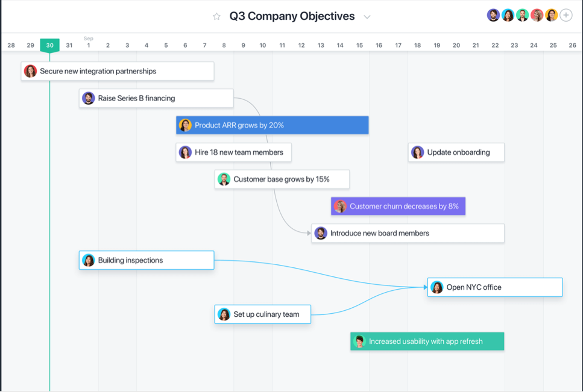The image size is (583, 392).
Task: Open Customer base grows by 15% task
Action: point(282,179)
